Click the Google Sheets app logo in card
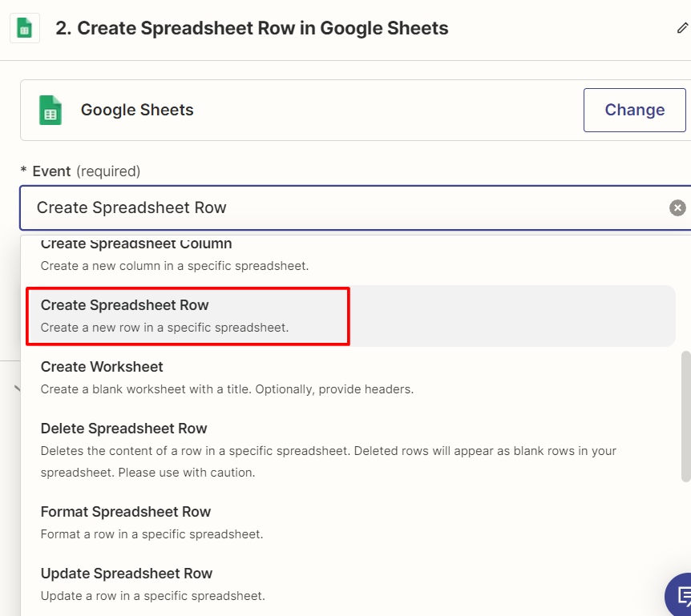This screenshot has width=691, height=616. pyautogui.click(x=51, y=110)
